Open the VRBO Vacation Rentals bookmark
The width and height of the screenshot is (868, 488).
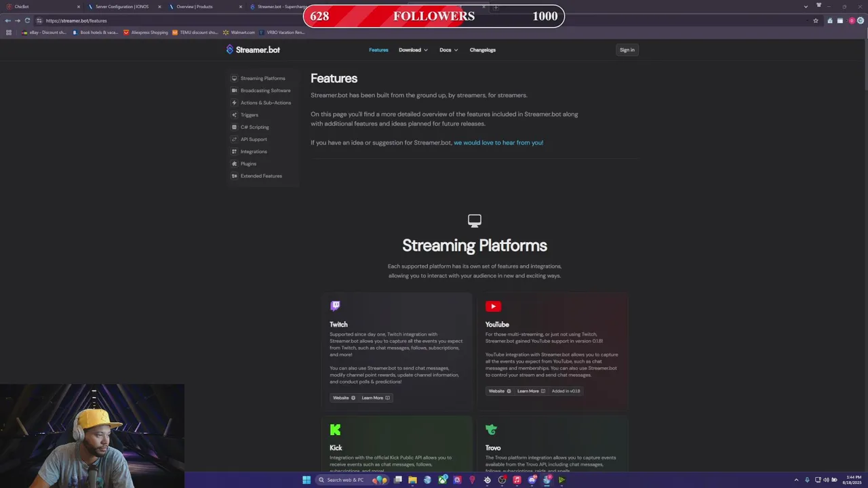click(281, 33)
